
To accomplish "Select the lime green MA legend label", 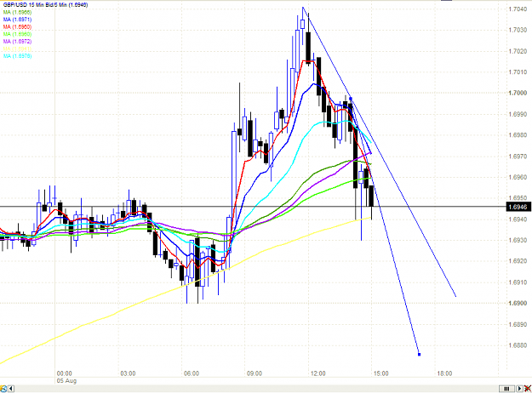I will tap(17, 34).
